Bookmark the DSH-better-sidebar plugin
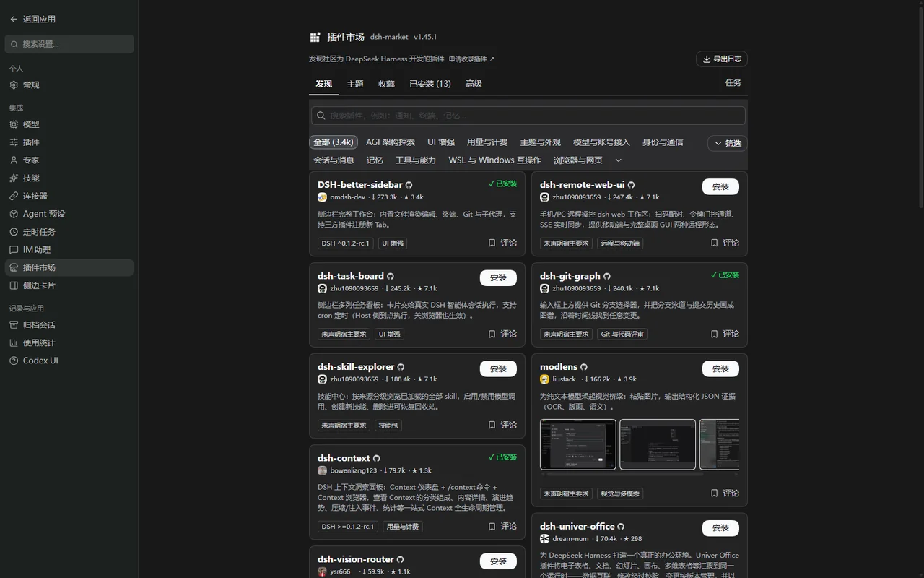 (492, 243)
